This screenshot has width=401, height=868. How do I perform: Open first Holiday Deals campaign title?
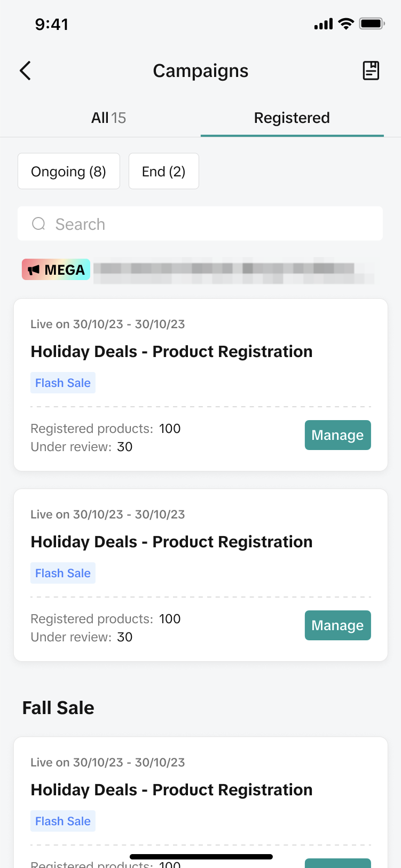(x=171, y=352)
